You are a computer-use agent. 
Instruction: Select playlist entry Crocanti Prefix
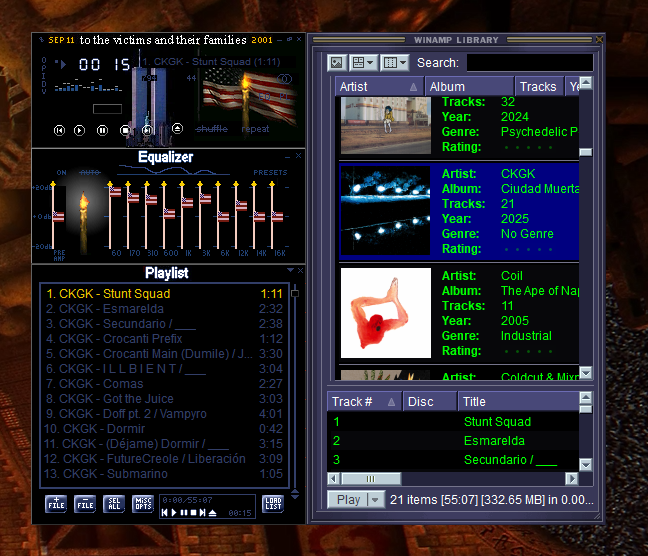(164, 339)
